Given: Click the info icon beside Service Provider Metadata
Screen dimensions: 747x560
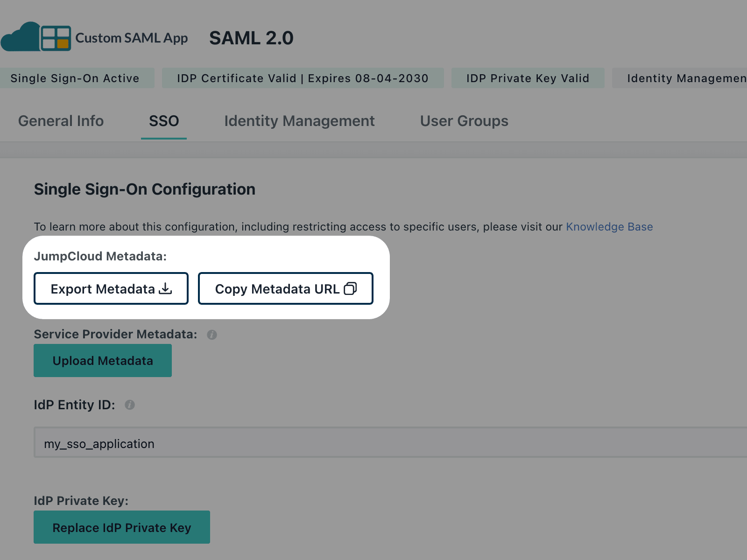Looking at the screenshot, I should coord(212,335).
